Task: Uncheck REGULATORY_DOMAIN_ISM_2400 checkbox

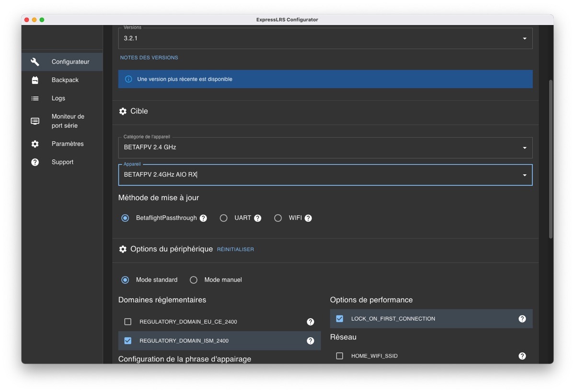Action: (128, 341)
